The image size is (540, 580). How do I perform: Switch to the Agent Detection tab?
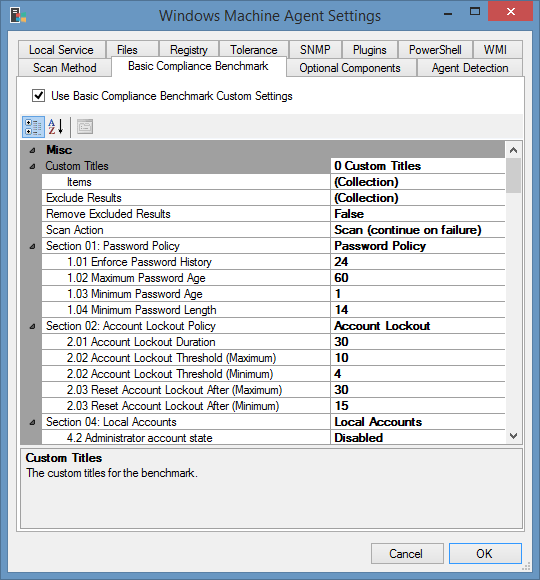click(470, 68)
